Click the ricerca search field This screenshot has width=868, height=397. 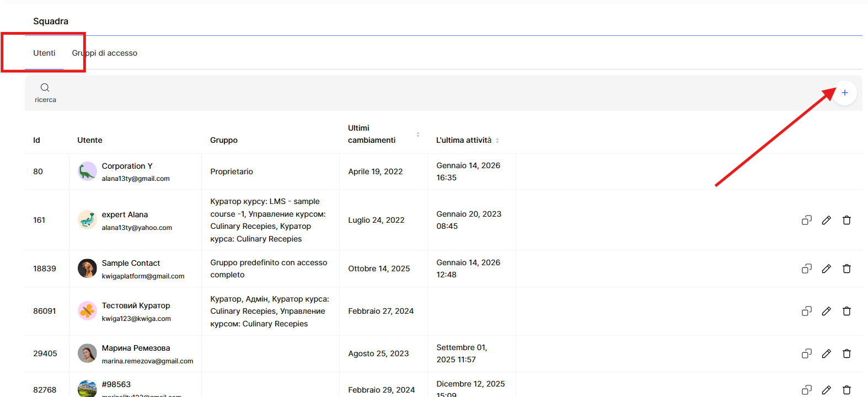pyautogui.click(x=46, y=100)
